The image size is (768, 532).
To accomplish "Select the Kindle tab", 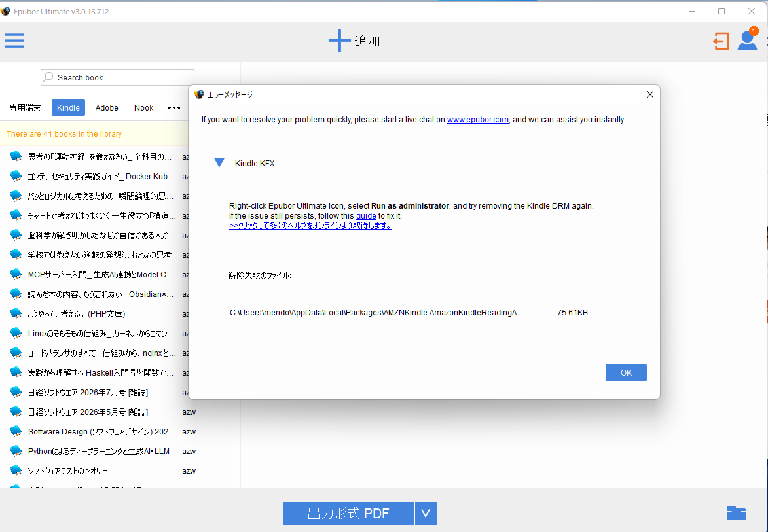I will click(x=68, y=108).
